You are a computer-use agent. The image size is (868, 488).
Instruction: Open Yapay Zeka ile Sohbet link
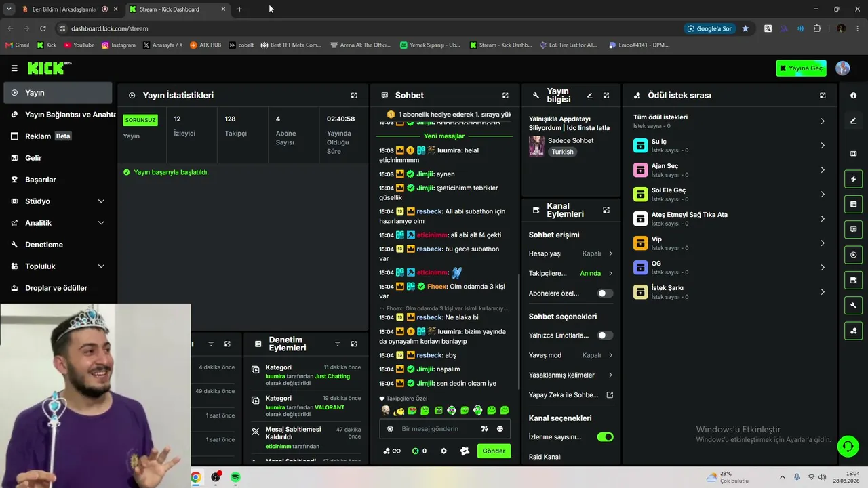(x=571, y=395)
